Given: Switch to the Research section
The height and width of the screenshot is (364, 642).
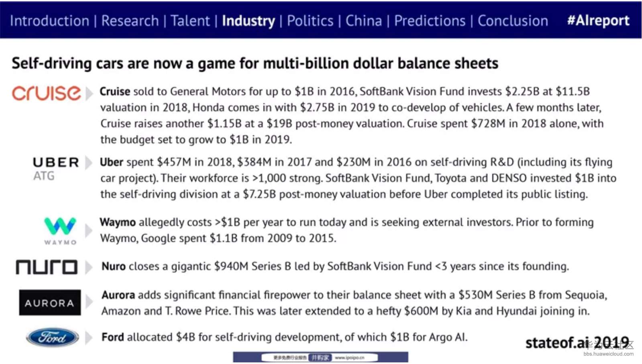Looking at the screenshot, I should [130, 21].
